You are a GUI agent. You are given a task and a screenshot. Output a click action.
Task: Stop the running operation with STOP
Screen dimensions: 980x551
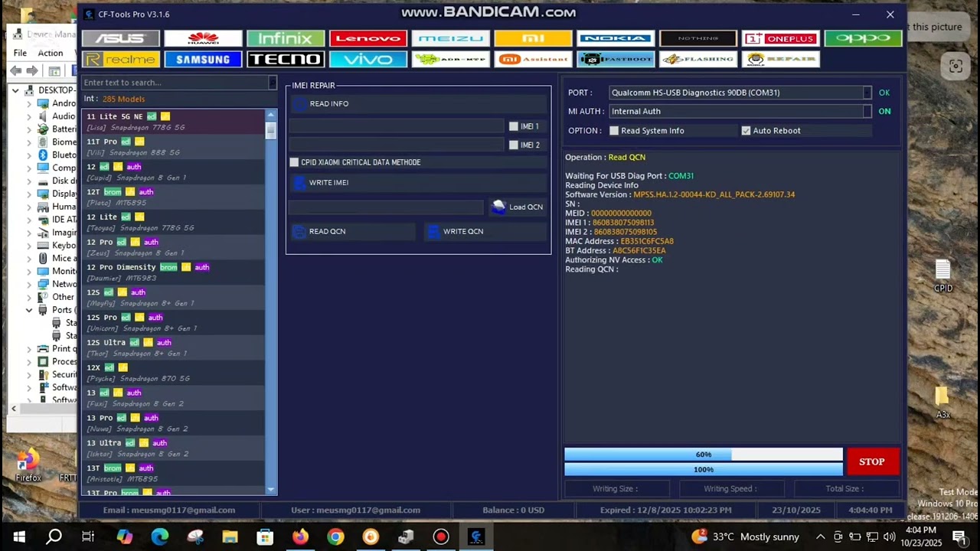tap(871, 461)
